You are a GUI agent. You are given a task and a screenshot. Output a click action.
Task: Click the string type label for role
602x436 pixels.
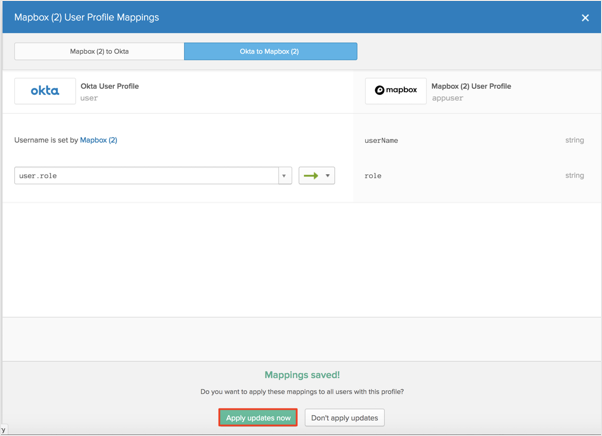[x=574, y=176]
